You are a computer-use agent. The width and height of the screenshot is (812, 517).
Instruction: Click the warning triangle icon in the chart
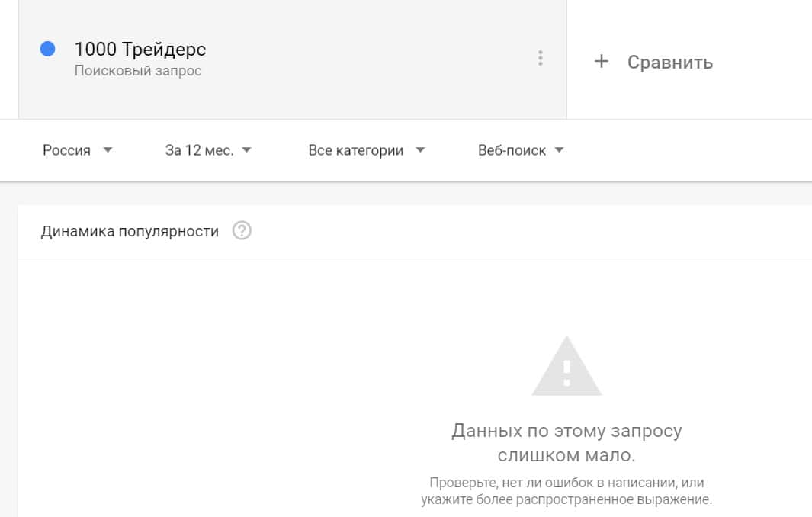point(566,366)
